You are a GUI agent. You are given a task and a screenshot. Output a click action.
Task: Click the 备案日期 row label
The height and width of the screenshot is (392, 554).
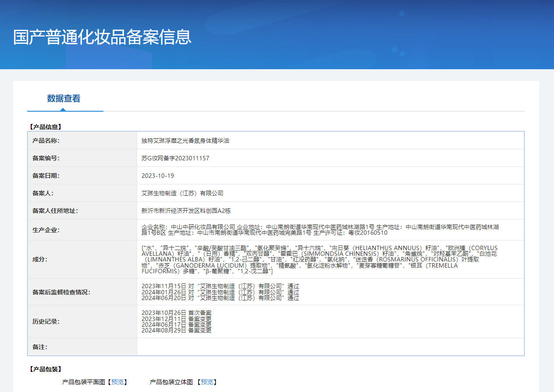[x=46, y=176]
